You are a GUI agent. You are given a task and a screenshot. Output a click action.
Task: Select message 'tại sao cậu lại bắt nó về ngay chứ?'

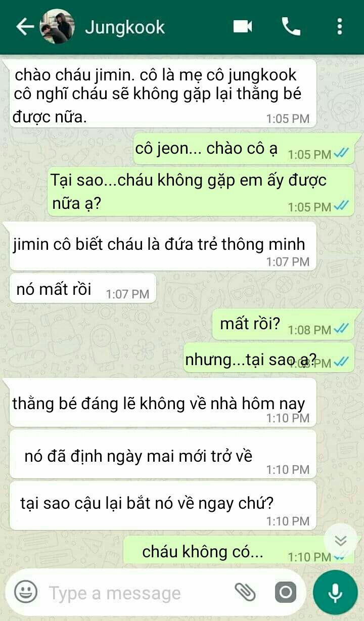tap(163, 505)
